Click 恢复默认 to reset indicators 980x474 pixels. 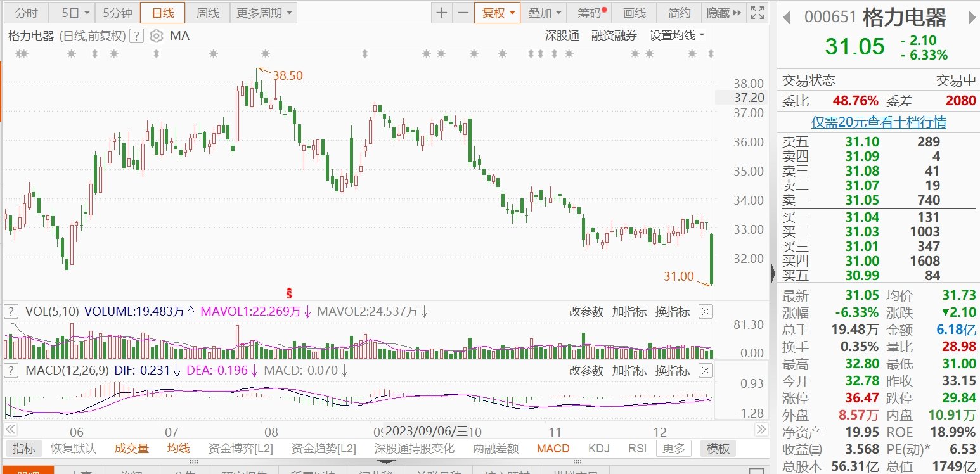74,449
